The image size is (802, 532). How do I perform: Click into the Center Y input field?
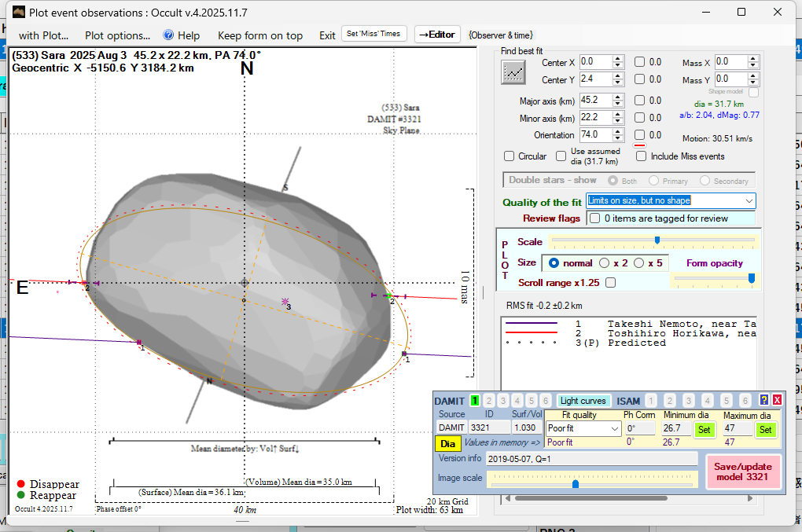click(x=594, y=79)
